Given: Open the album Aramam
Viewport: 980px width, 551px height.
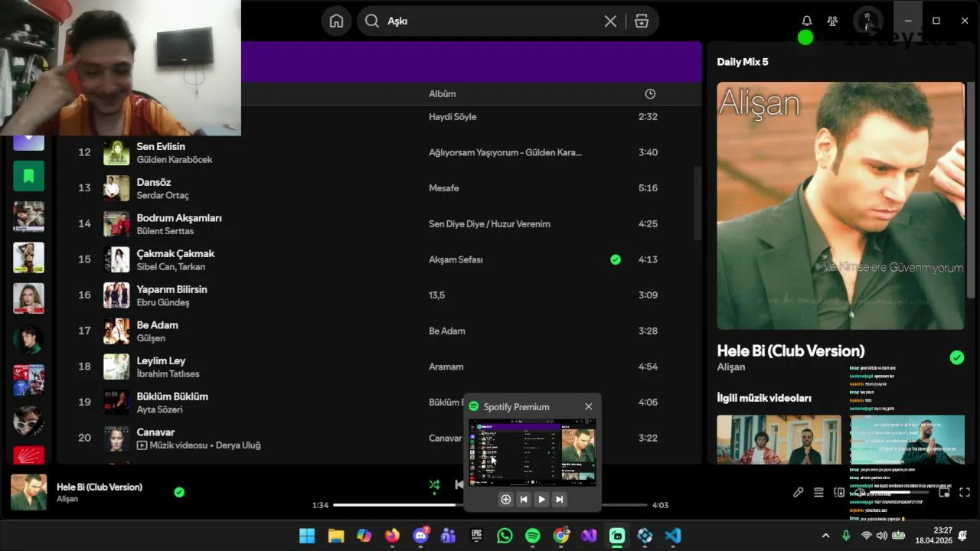Looking at the screenshot, I should pyautogui.click(x=446, y=367).
